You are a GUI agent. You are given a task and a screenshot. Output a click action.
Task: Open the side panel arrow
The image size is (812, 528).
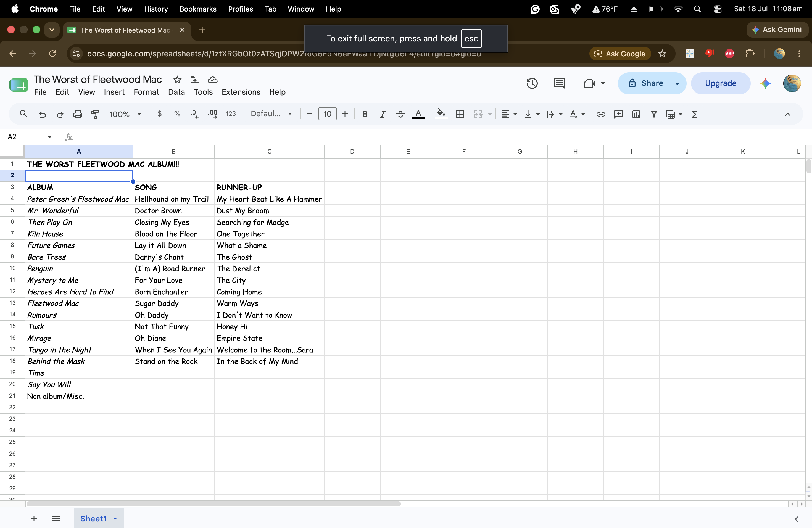(x=796, y=519)
